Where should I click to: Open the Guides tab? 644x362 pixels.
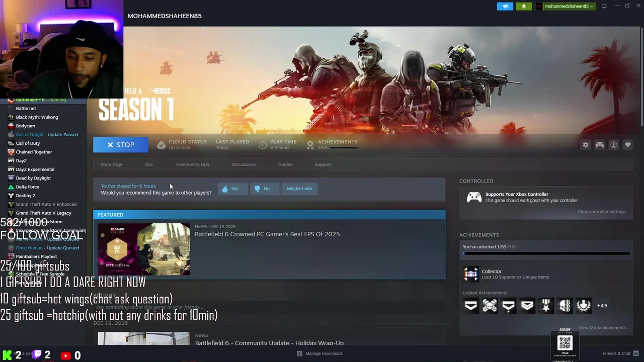pyautogui.click(x=285, y=164)
